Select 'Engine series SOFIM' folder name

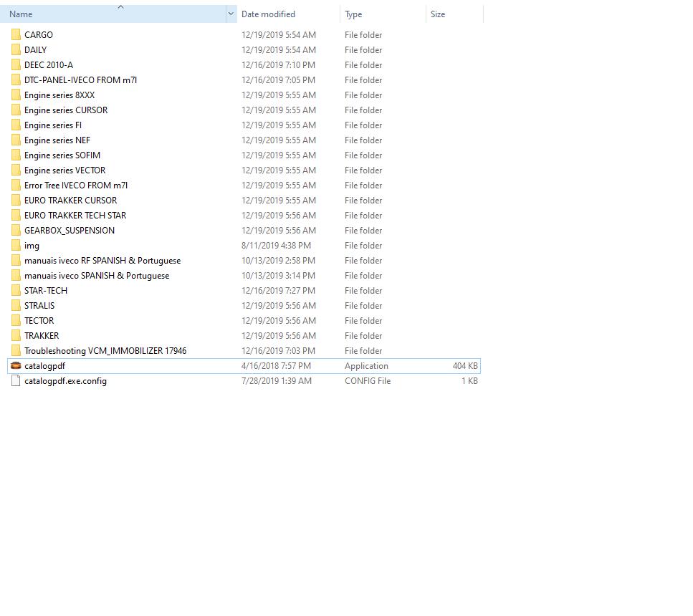point(62,155)
